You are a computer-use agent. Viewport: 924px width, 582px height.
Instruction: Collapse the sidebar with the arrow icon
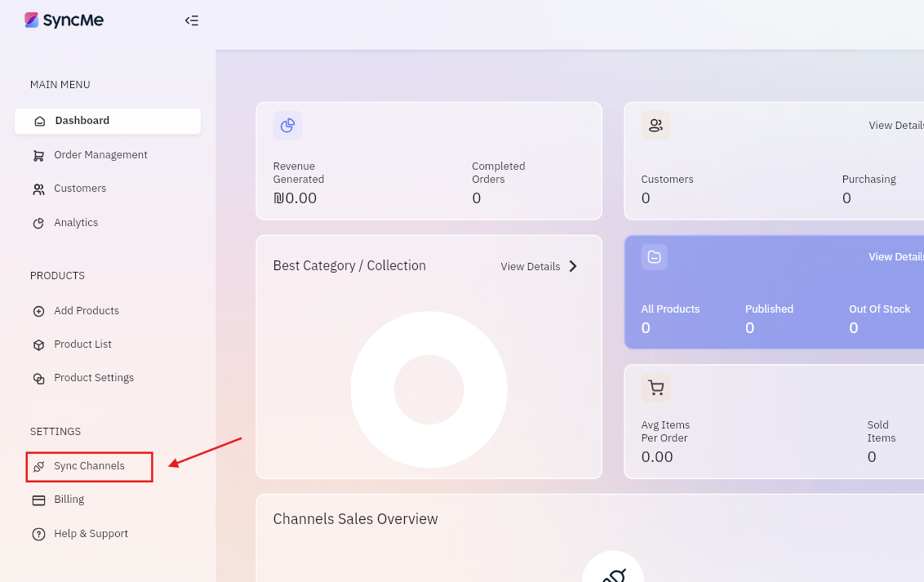(x=192, y=20)
